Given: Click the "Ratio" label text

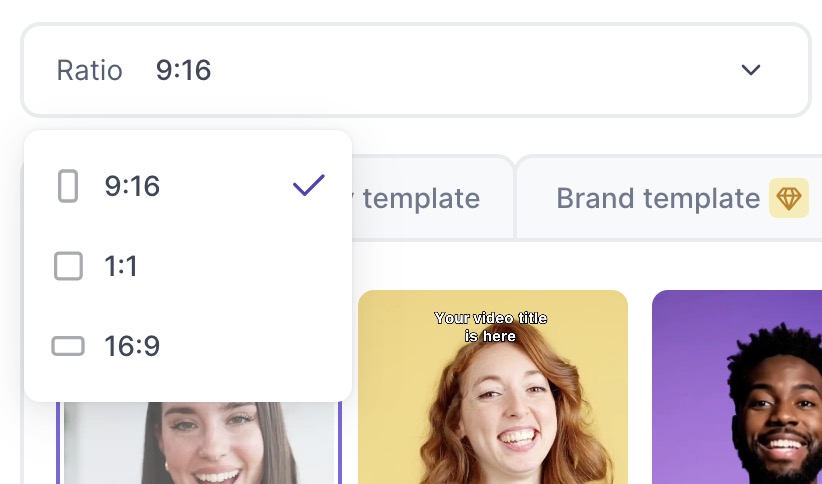Looking at the screenshot, I should (89, 71).
